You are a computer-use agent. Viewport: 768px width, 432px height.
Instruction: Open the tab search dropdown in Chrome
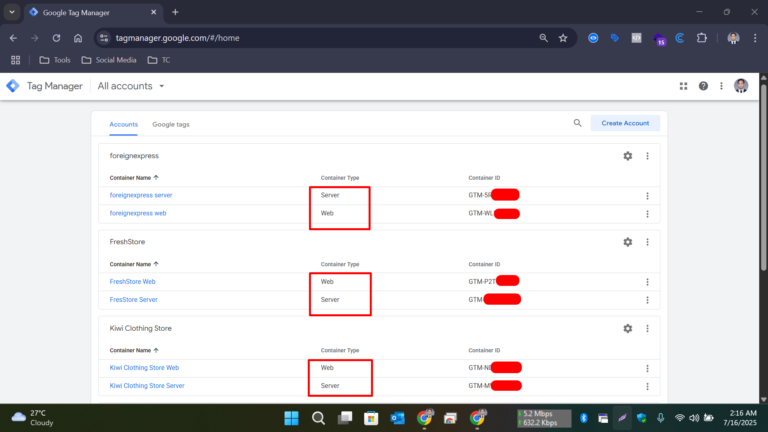pyautogui.click(x=11, y=12)
